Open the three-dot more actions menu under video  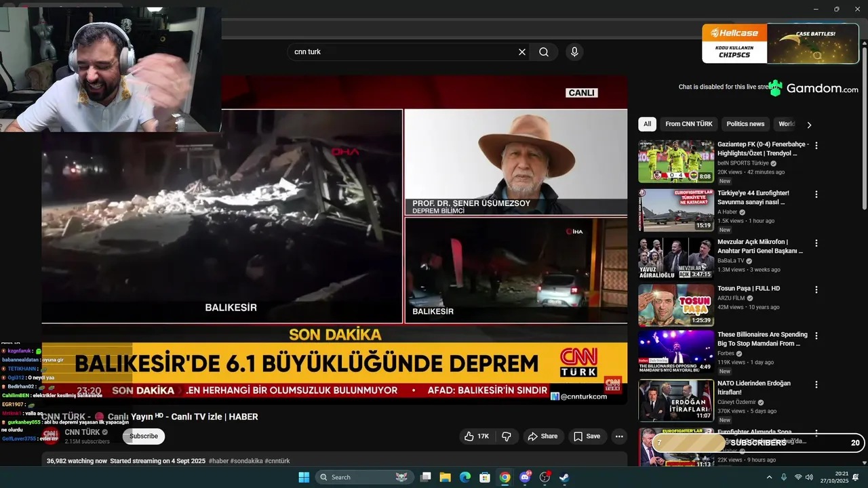(619, 436)
